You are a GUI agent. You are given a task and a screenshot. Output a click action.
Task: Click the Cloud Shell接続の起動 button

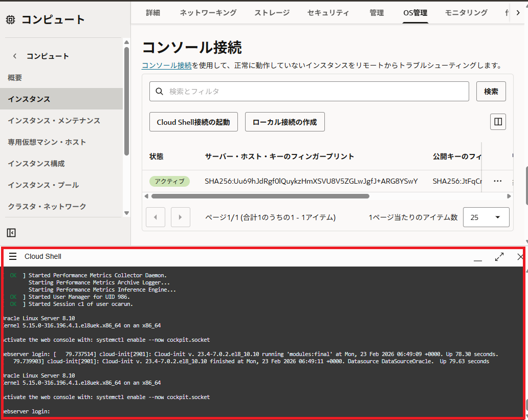click(x=193, y=122)
